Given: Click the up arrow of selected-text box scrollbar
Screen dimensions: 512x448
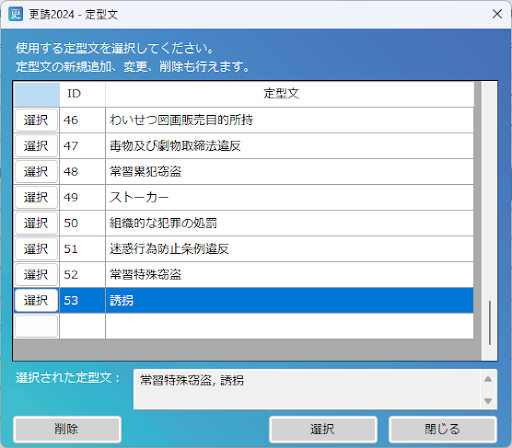Looking at the screenshot, I should click(x=488, y=379).
